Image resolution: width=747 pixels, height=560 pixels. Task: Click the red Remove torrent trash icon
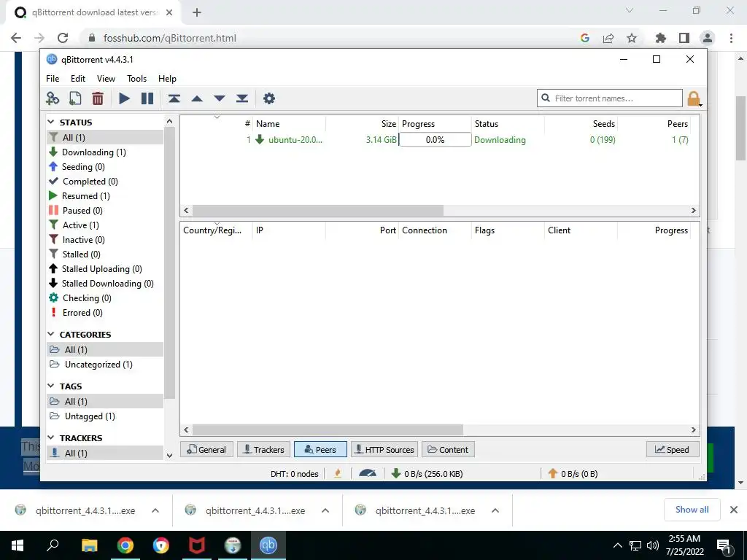click(98, 98)
